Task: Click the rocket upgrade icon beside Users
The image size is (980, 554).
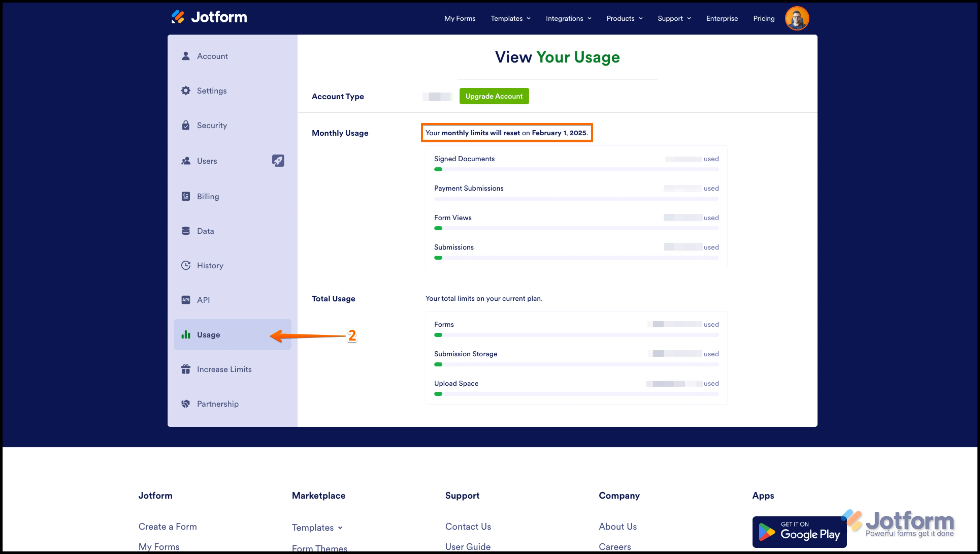Action: (x=278, y=161)
